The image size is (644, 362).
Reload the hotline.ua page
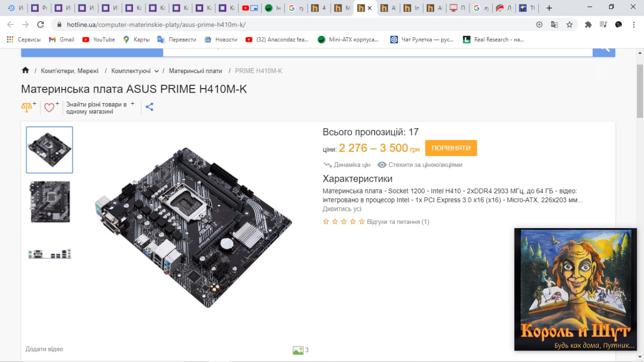click(41, 24)
